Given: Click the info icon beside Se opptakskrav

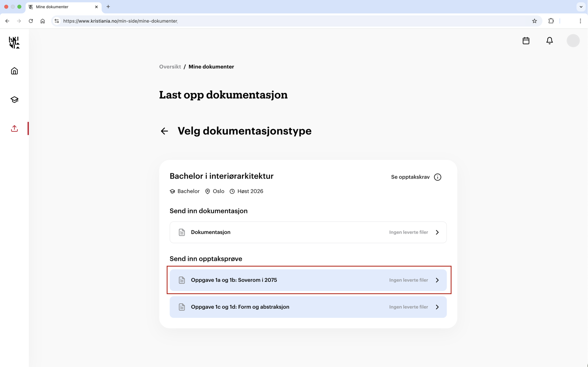Looking at the screenshot, I should (x=437, y=177).
